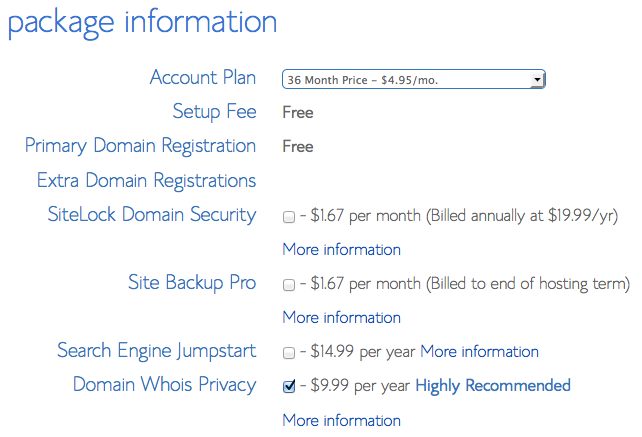Click the Extra Domain Registrations label
The image size is (642, 437).
click(146, 181)
